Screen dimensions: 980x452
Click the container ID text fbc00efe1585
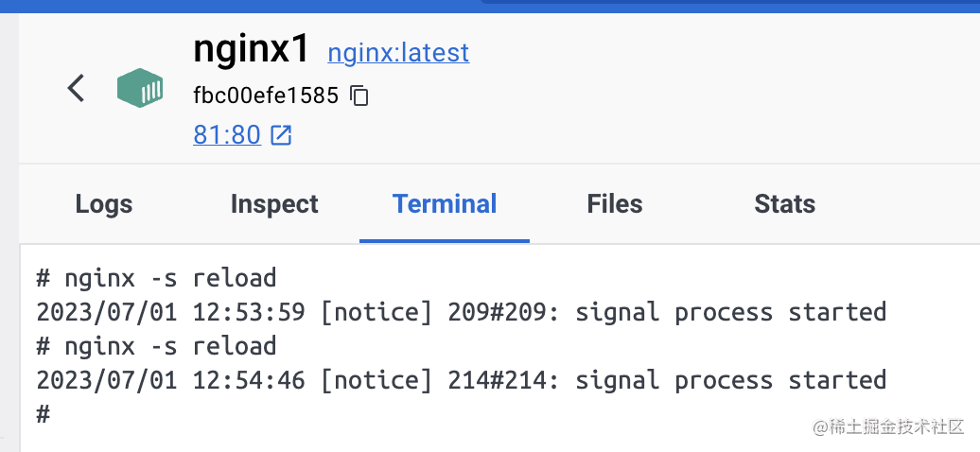tap(266, 96)
